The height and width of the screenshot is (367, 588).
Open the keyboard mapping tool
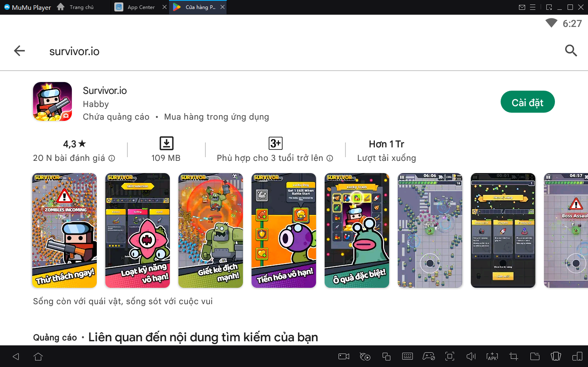[408, 356]
